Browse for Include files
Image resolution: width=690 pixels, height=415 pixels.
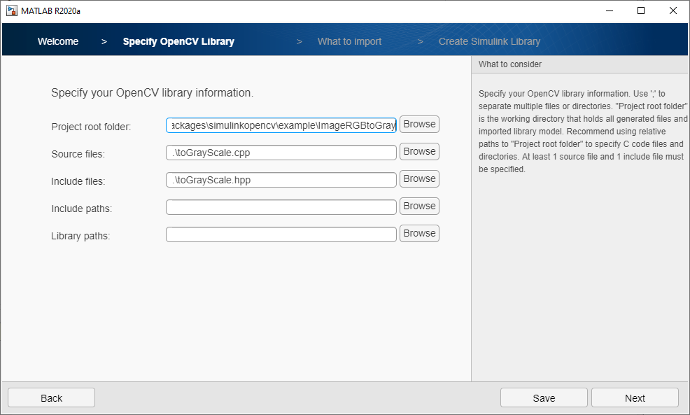[419, 179]
